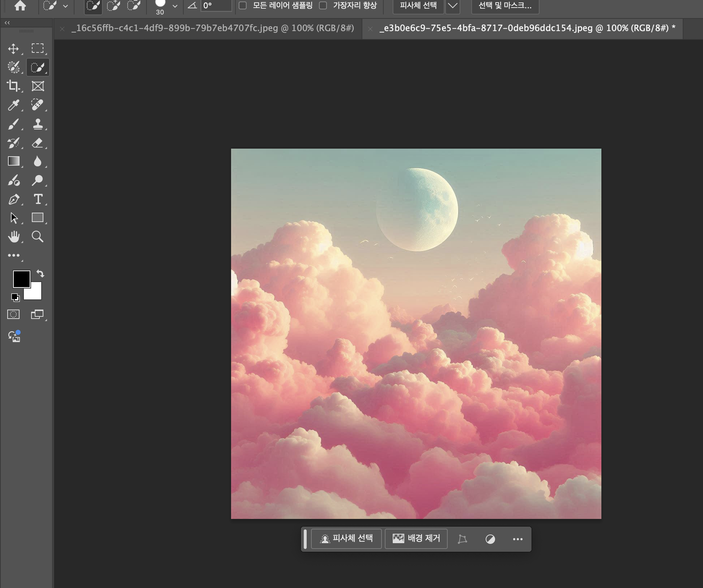Select the Clone Stamp tool
Screen dimensions: 703x588
[38, 124]
